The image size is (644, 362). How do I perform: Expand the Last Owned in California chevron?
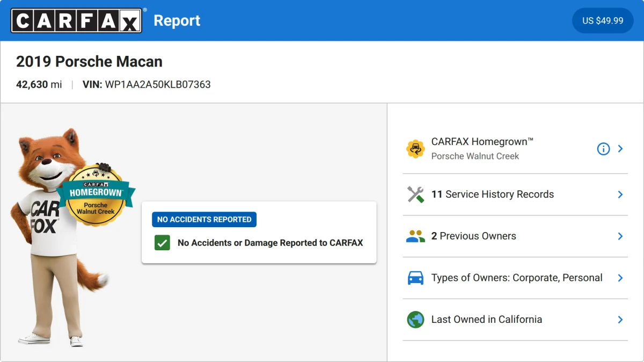tap(620, 320)
